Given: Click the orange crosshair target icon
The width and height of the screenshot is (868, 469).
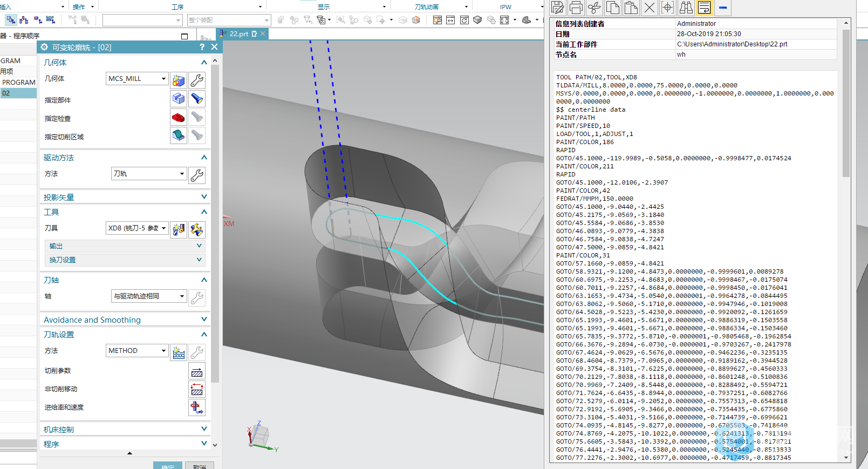Looking at the screenshot, I should tap(668, 8).
